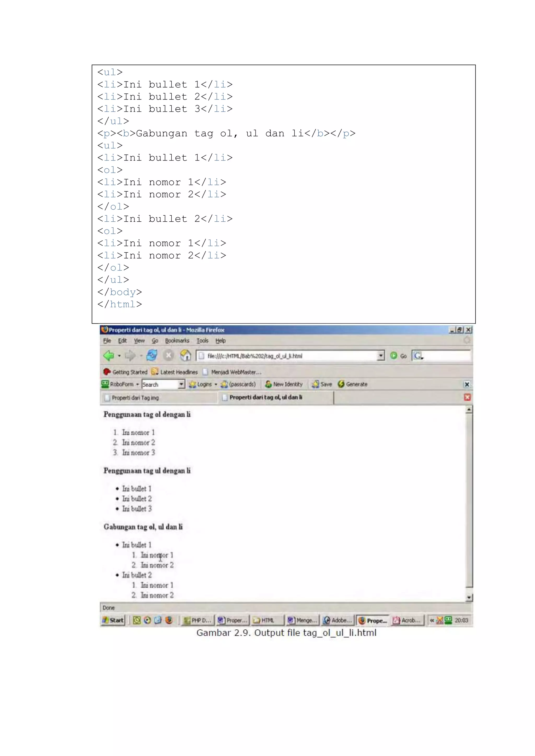Expand the address bar history dropdown
The height and width of the screenshot is (756, 535).
pyautogui.click(x=381, y=356)
